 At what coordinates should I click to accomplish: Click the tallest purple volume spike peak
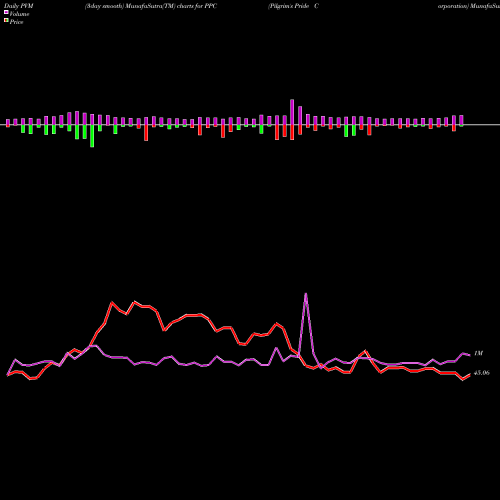[306, 294]
